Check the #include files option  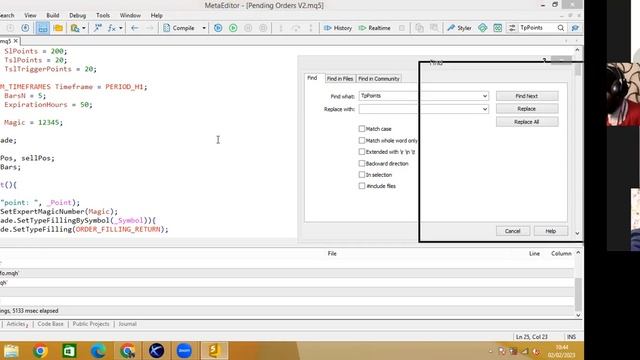[x=362, y=186]
